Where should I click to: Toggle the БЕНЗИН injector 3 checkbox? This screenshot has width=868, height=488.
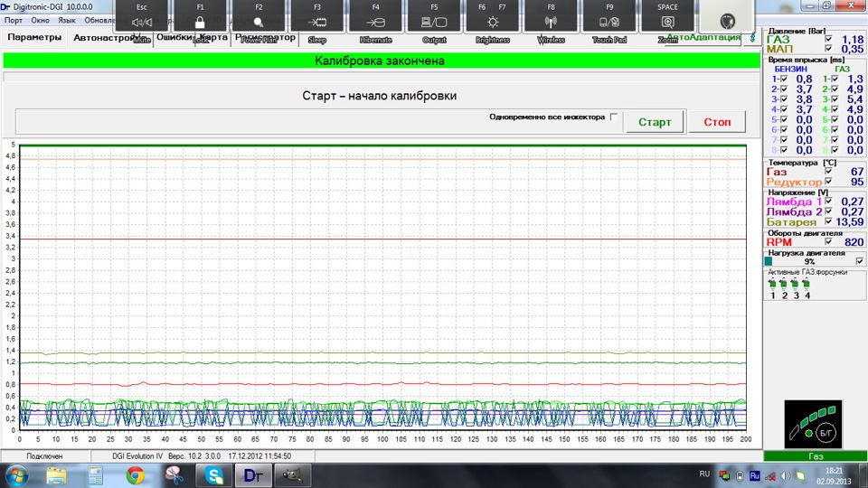pos(783,99)
